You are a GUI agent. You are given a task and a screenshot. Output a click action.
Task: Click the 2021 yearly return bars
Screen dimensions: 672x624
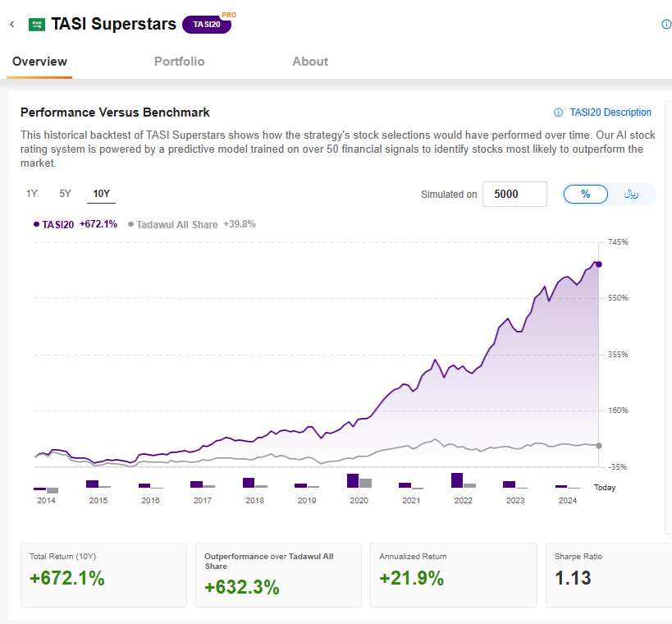coord(411,485)
